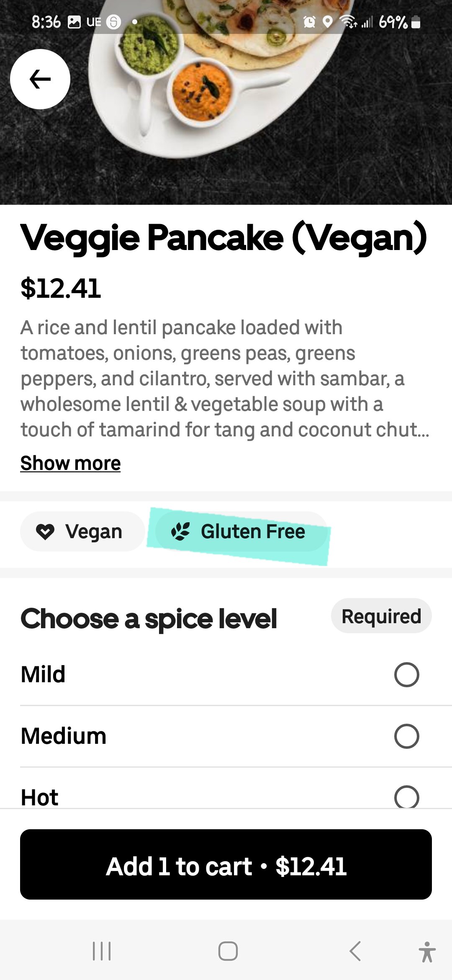The image size is (452, 980).
Task: Tap the Gluten Free dietary tag
Action: click(241, 531)
